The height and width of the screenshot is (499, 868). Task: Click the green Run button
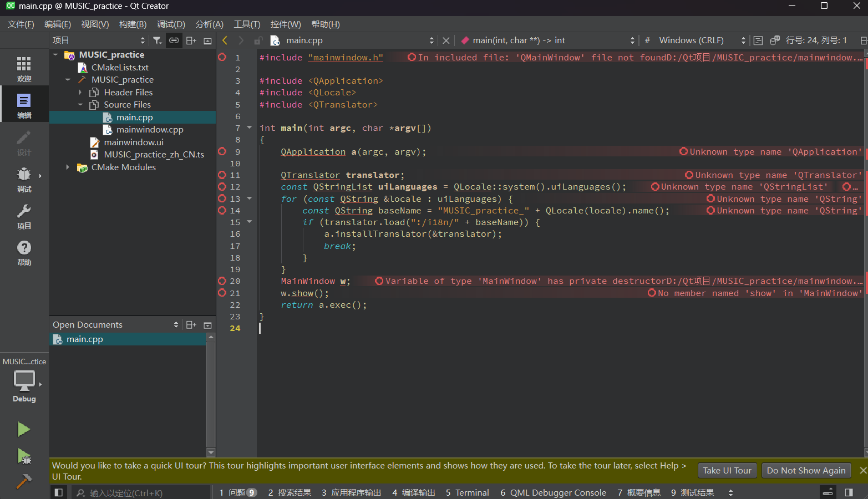pos(24,429)
